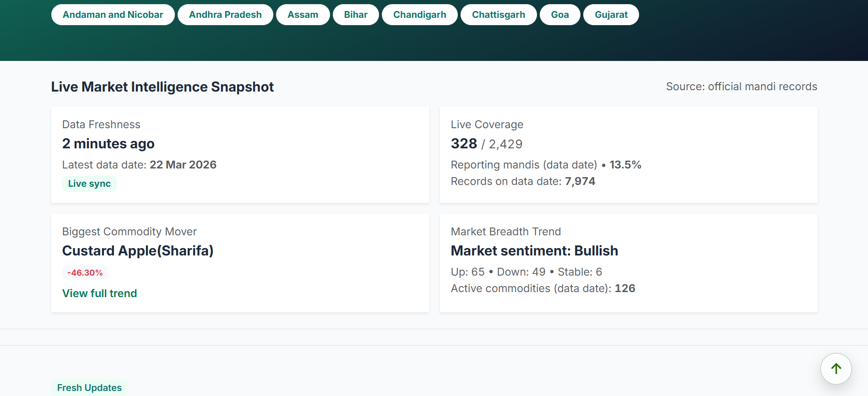Click the 2 minutes ago freshness value
The height and width of the screenshot is (396, 868).
pos(108,144)
